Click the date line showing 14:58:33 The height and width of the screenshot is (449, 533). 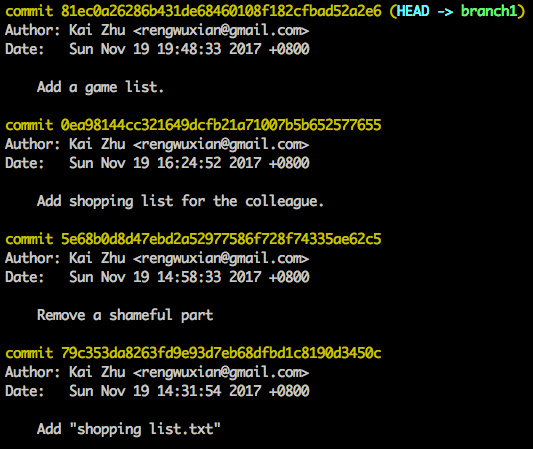pyautogui.click(x=157, y=277)
